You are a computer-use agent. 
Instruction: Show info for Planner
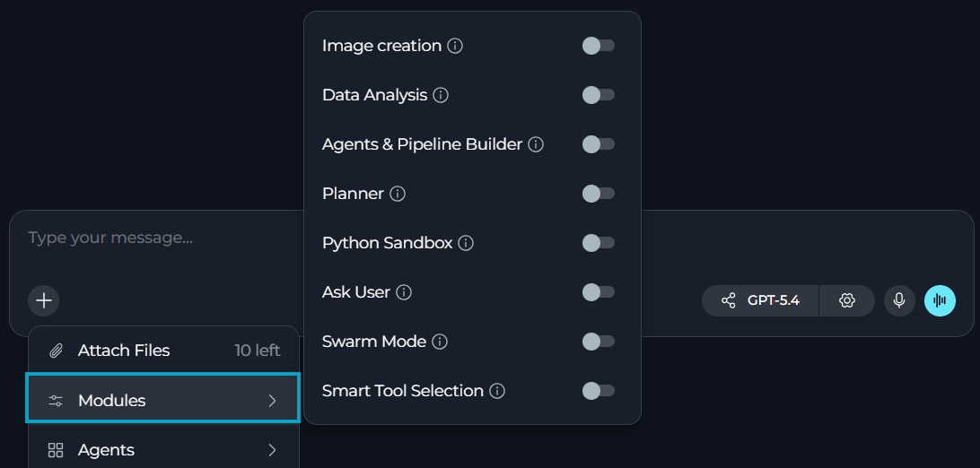click(x=398, y=194)
